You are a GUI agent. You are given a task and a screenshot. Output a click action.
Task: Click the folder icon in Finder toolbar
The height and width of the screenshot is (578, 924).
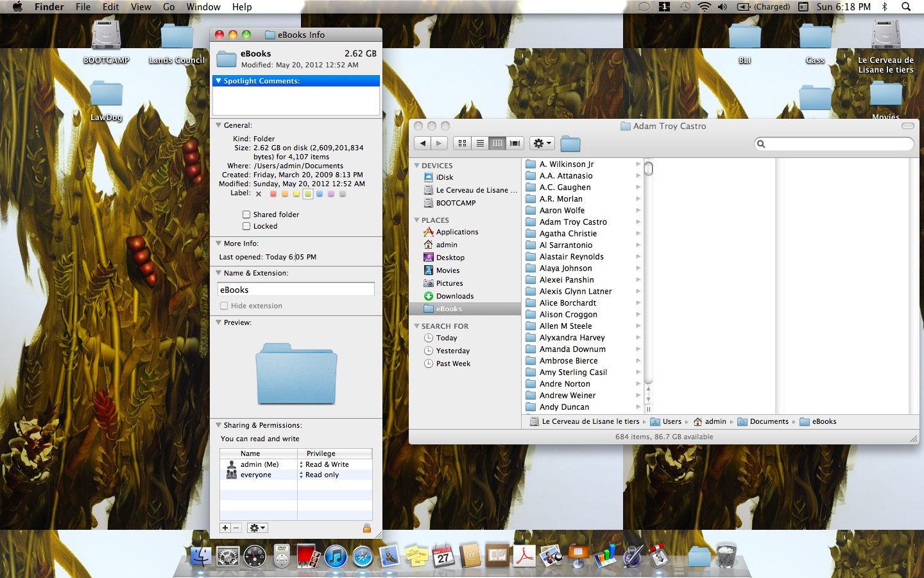coord(570,144)
